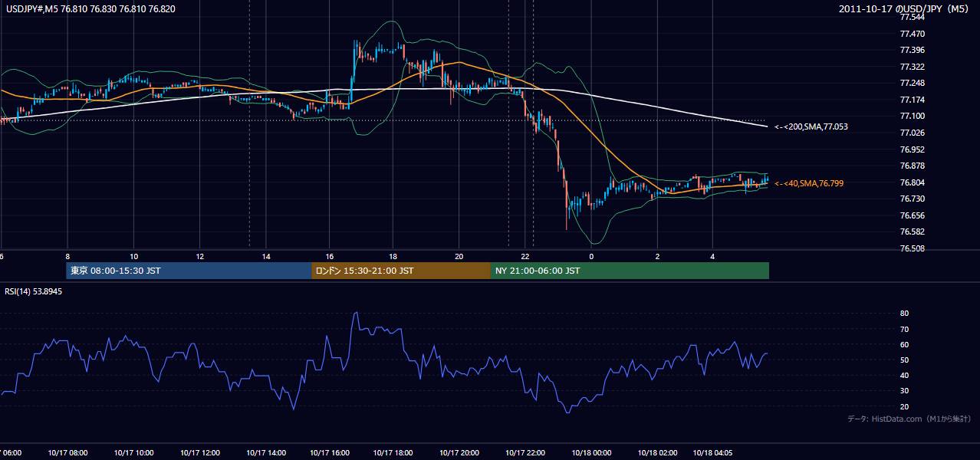The image size is (980, 460).
Task: Click price axis value 76.878
Action: click(x=913, y=166)
